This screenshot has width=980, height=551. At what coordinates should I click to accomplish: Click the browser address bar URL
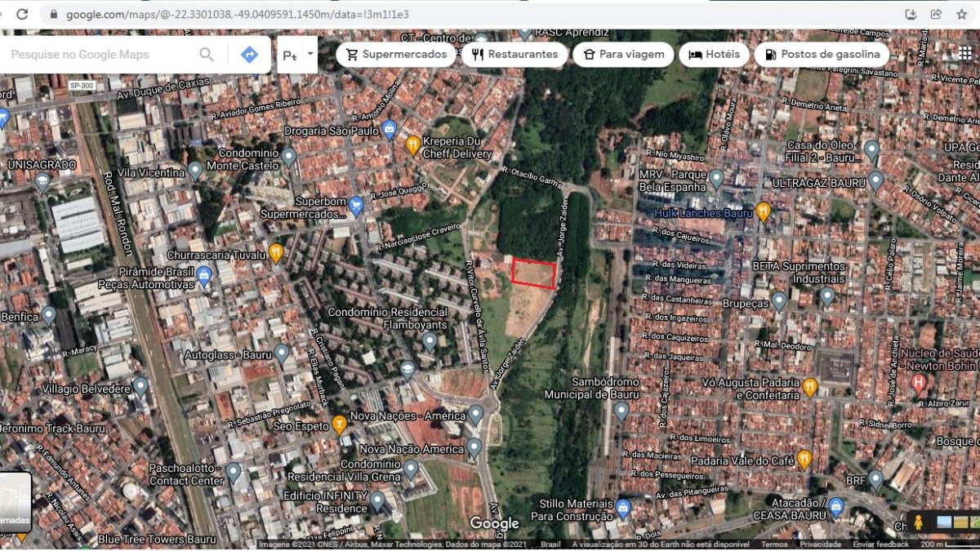[238, 15]
